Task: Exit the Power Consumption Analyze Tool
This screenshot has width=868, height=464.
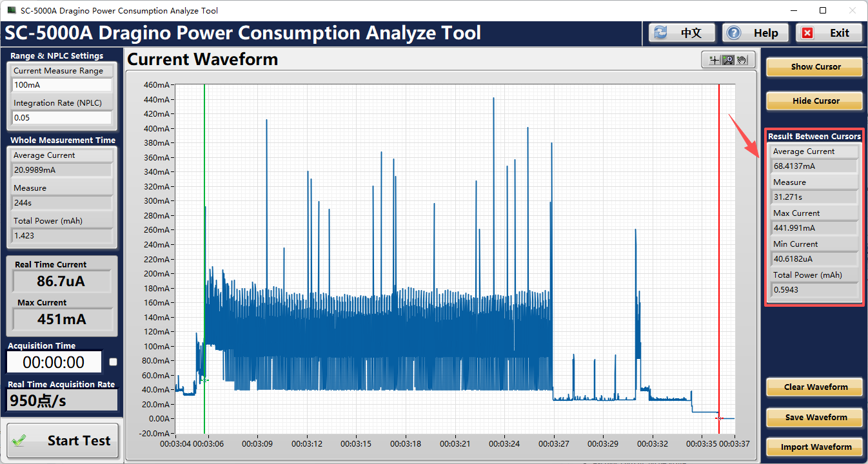Action: click(x=829, y=33)
